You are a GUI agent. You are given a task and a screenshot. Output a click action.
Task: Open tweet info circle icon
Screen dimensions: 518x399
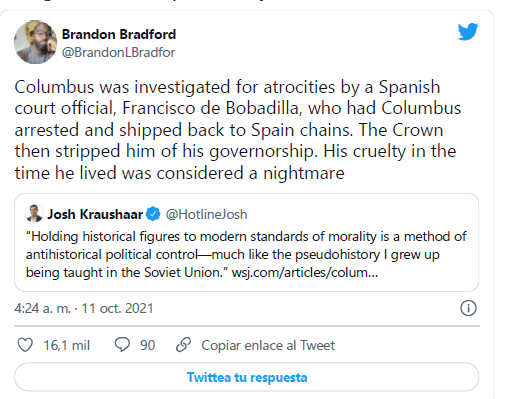pos(468,308)
